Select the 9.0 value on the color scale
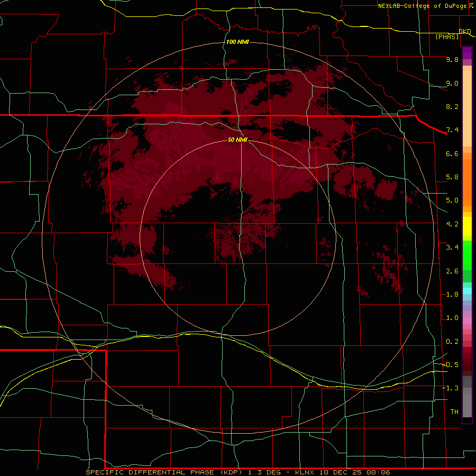This screenshot has height=476, width=476. tap(452, 83)
